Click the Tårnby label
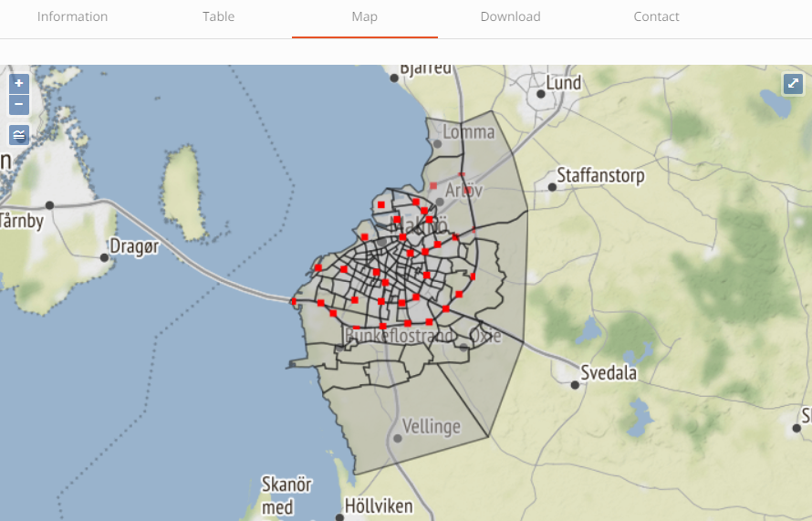 22,221
